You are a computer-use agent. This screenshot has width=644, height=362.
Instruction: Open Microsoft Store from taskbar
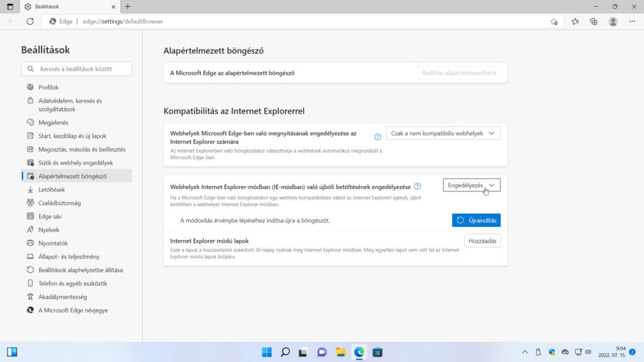[377, 352]
